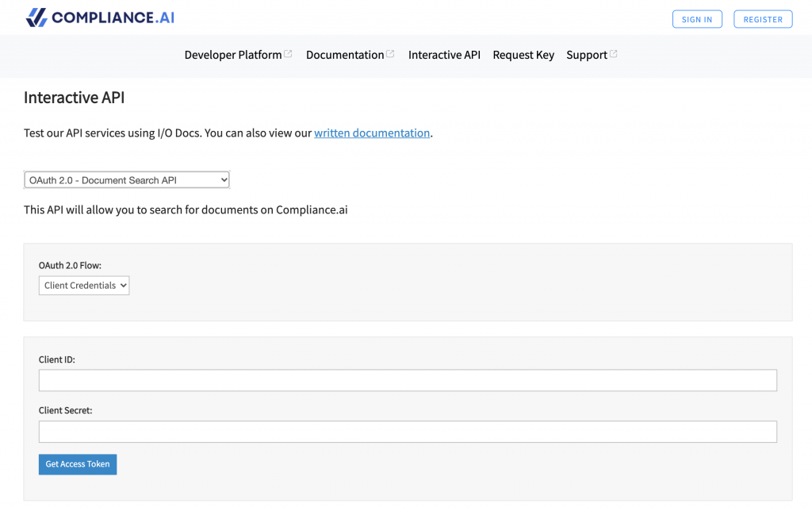This screenshot has height=515, width=812.
Task: Open the API selection dropdown
Action: 127,180
